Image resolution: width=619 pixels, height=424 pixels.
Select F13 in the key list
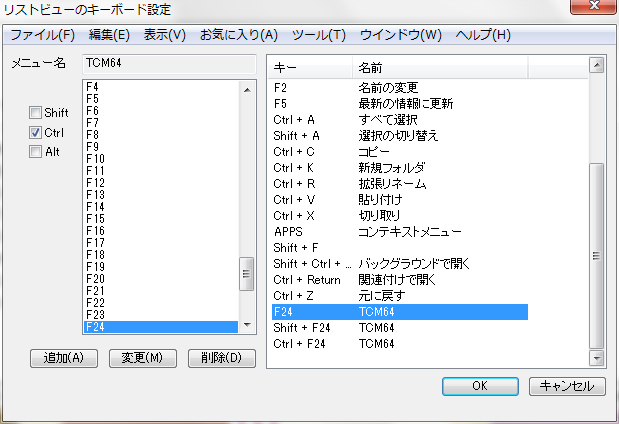[161, 195]
